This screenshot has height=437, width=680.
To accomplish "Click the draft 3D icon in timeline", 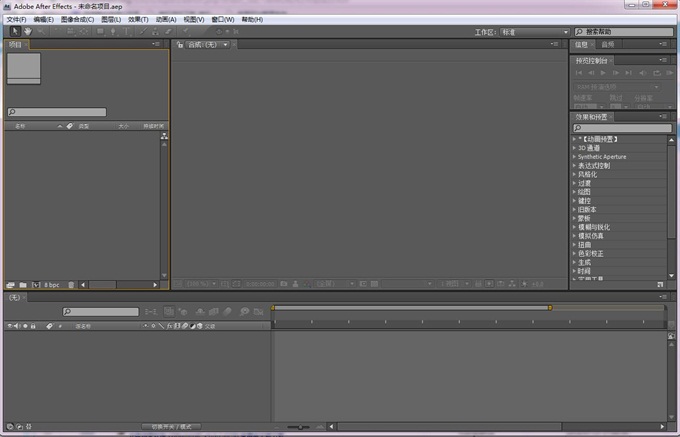I will (x=183, y=311).
